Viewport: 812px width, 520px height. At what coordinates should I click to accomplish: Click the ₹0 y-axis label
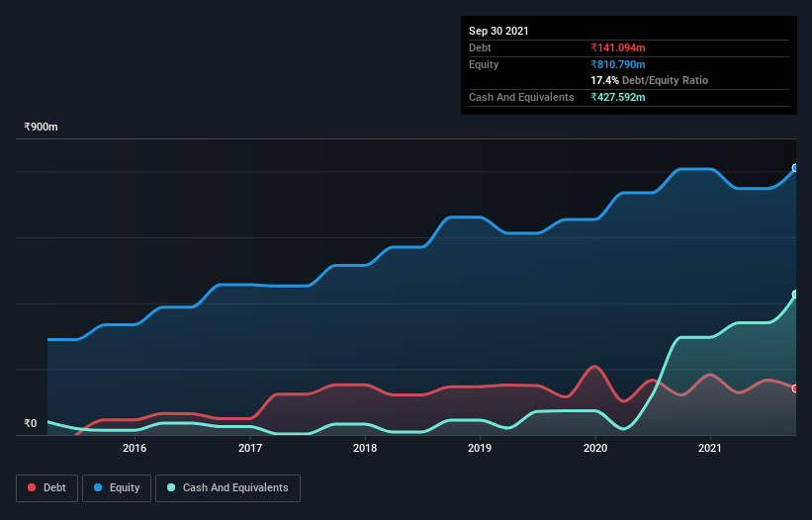pyautogui.click(x=31, y=423)
